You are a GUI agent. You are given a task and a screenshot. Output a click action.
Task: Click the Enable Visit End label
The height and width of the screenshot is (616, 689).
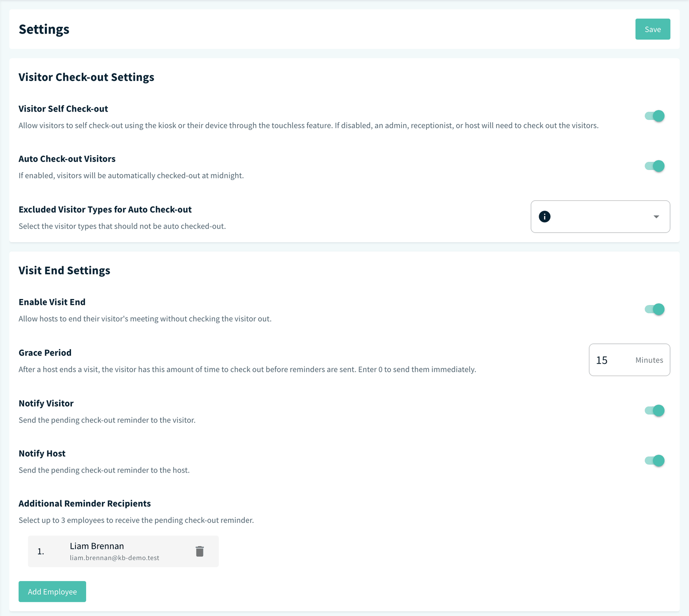tap(52, 302)
